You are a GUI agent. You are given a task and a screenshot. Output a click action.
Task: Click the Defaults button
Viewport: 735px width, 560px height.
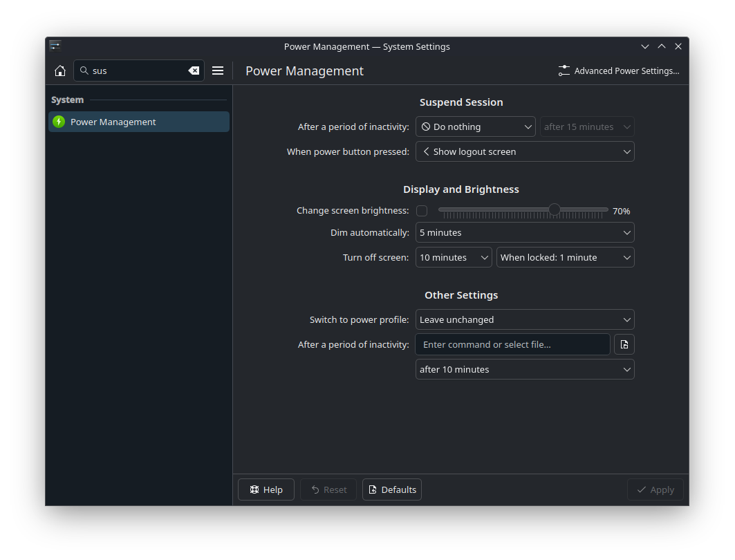pos(392,489)
